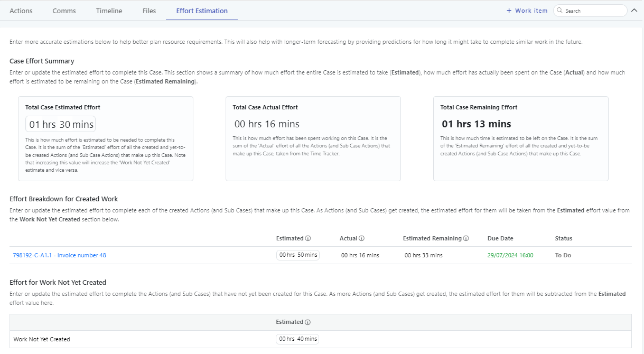This screenshot has height=354, width=644.
Task: Click the due date 29/07/2024 16:00
Action: (510, 255)
